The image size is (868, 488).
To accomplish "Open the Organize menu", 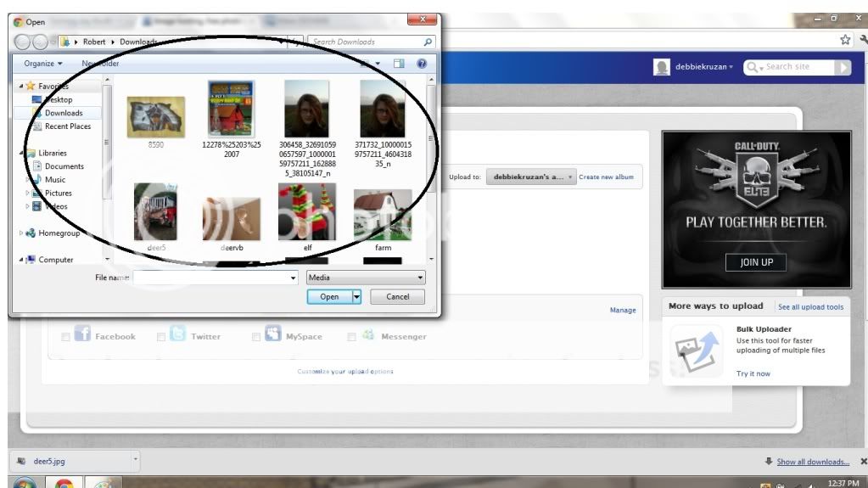I will click(42, 64).
